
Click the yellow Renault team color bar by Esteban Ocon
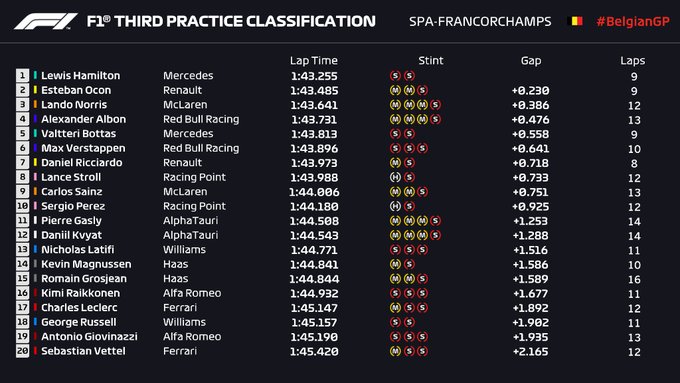[35, 90]
